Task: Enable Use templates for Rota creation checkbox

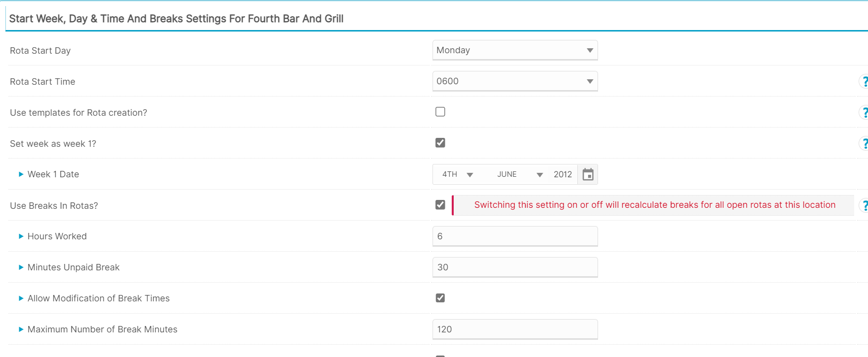Action: pos(440,112)
